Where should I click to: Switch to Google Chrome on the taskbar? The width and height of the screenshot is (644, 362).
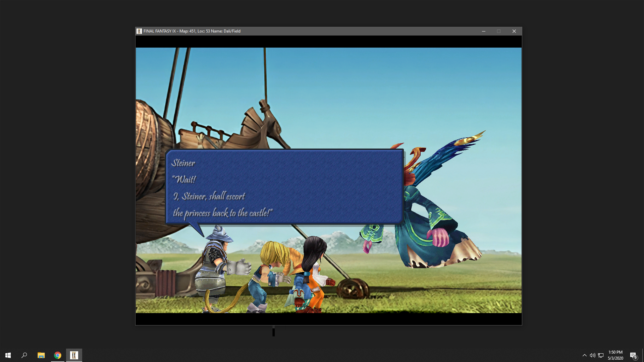pyautogui.click(x=58, y=355)
